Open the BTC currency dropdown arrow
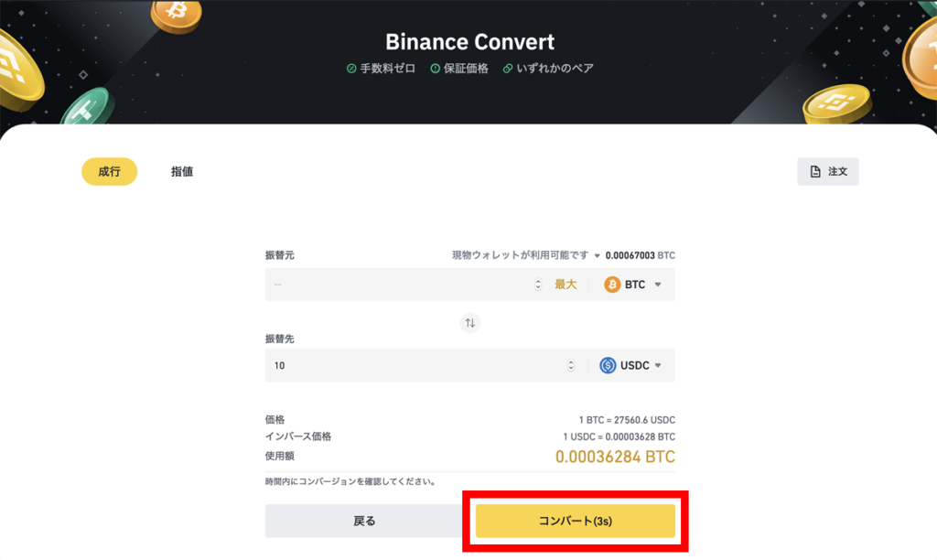This screenshot has width=937, height=560. click(x=658, y=285)
